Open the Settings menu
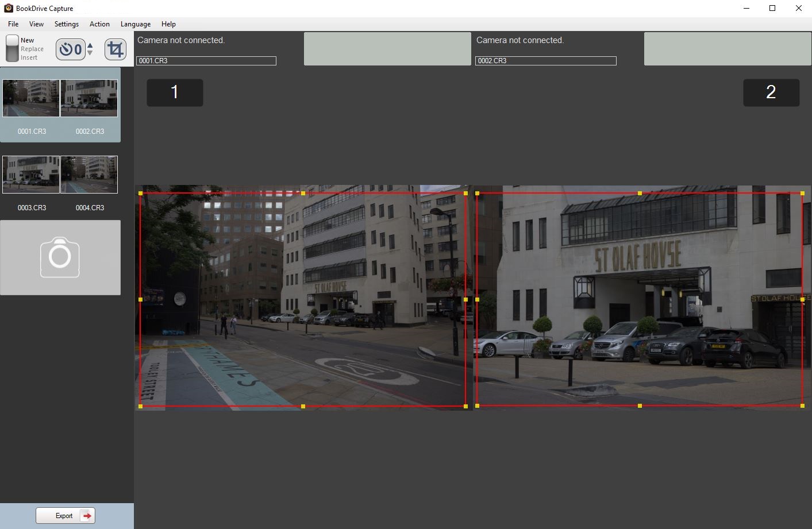Image resolution: width=812 pixels, height=529 pixels. click(x=67, y=24)
